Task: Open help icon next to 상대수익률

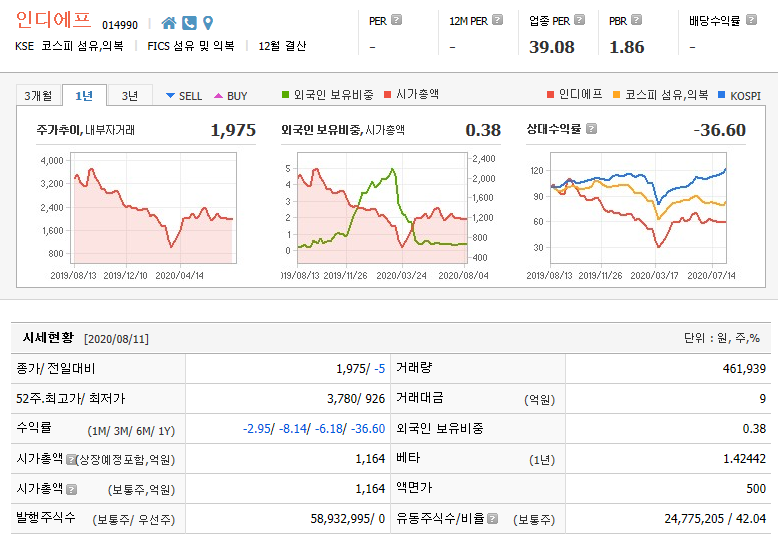Action: (591, 129)
